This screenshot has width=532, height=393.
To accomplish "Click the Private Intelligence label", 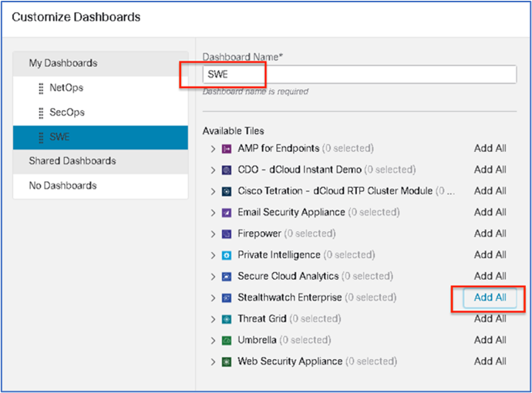I will click(279, 255).
